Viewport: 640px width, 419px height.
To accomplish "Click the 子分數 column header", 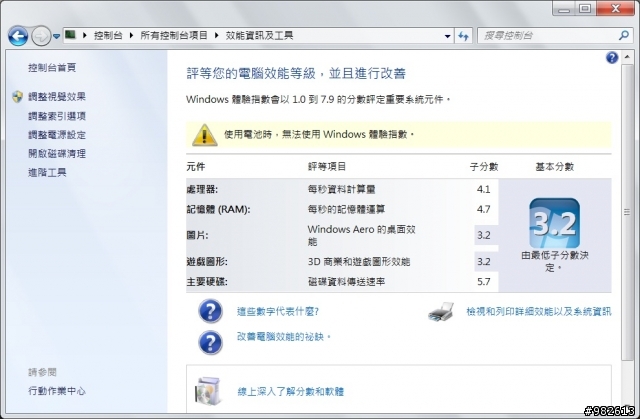I will (484, 166).
